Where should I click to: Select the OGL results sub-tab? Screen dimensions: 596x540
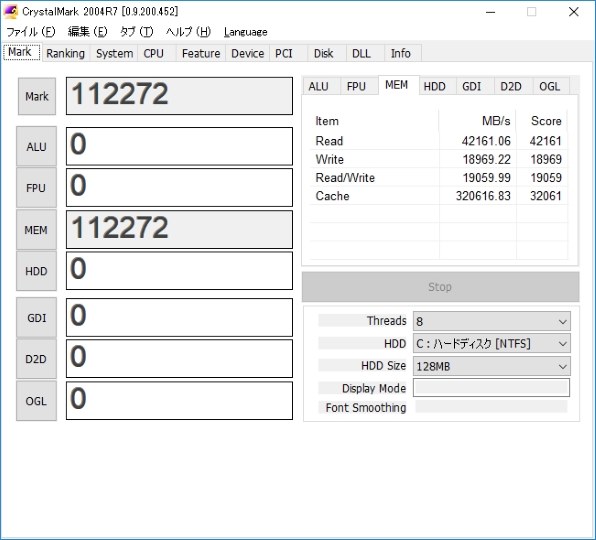point(550,86)
